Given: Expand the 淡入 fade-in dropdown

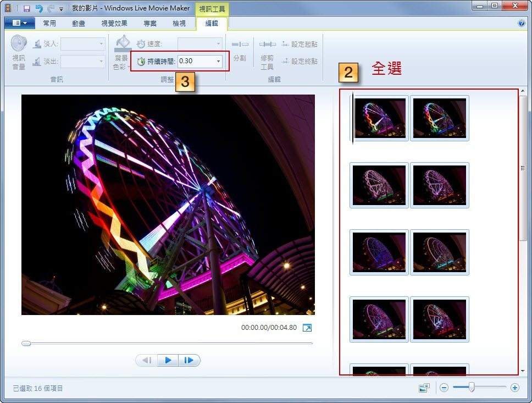Looking at the screenshot, I should click(100, 44).
